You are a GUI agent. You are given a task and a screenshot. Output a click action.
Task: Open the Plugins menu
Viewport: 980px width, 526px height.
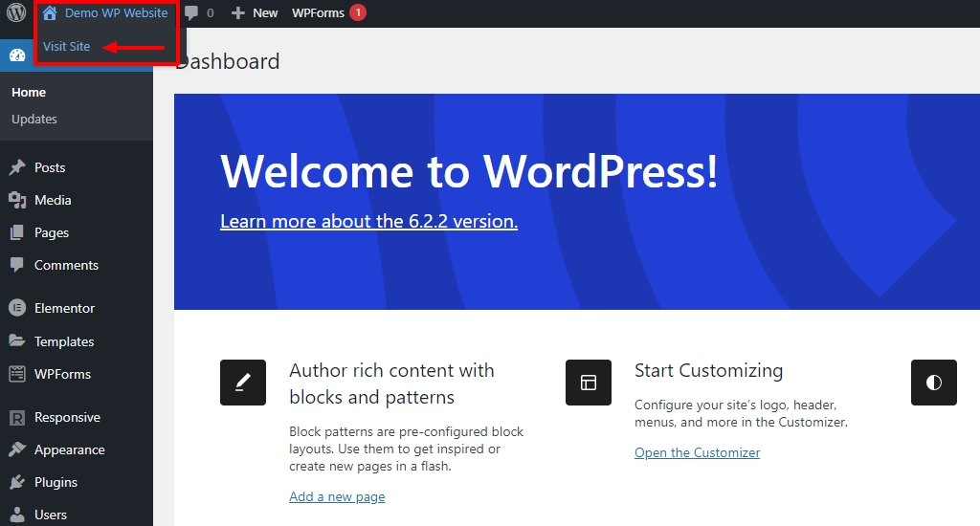(x=56, y=482)
